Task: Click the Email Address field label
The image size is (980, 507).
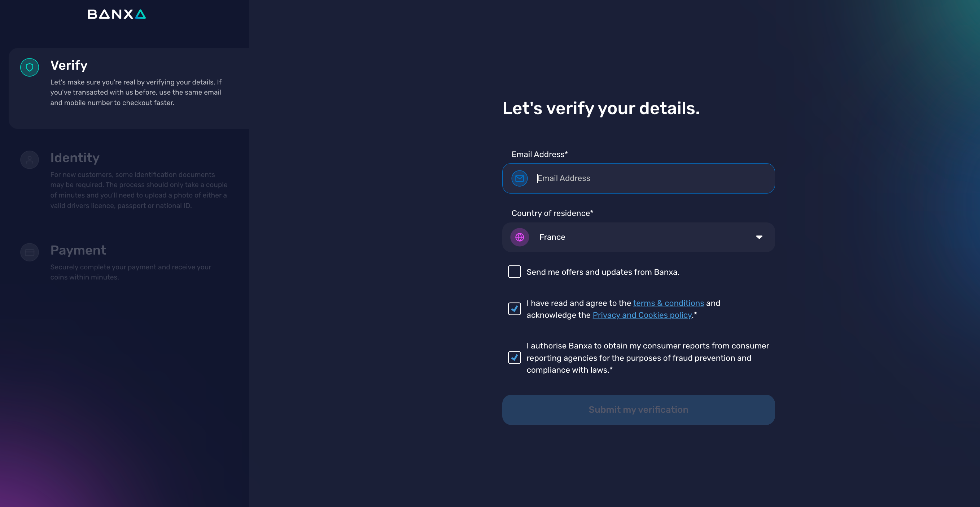Action: (539, 155)
